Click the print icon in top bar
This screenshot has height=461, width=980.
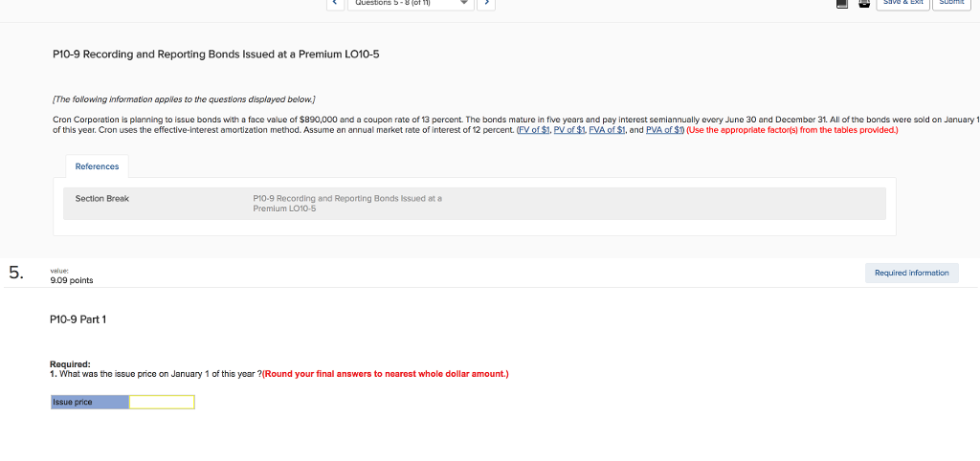(865, 5)
